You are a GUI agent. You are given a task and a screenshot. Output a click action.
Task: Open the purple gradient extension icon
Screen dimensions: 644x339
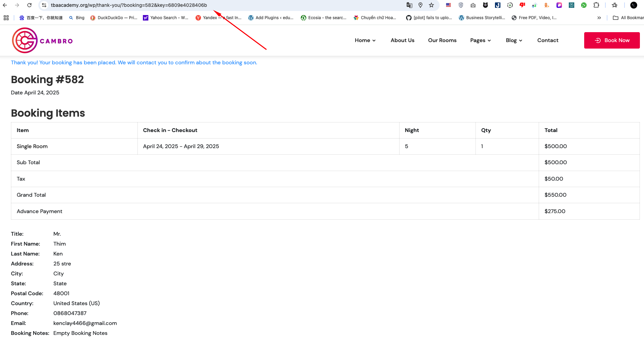pyautogui.click(x=559, y=5)
